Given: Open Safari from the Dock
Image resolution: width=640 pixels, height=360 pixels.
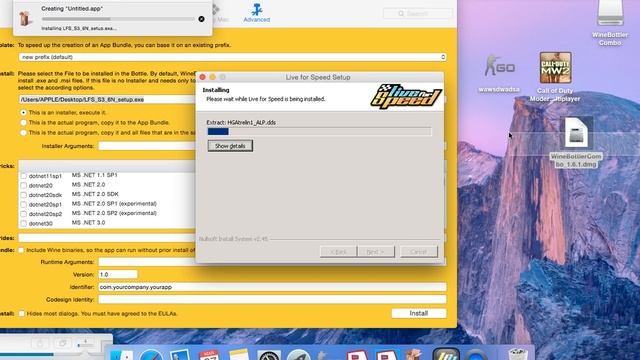Looking at the screenshot, I should point(151,355).
